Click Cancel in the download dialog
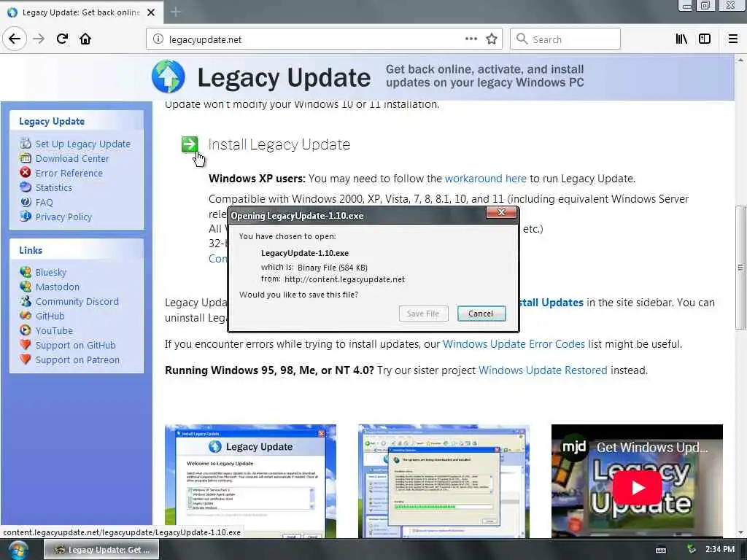Image resolution: width=747 pixels, height=560 pixels. tap(481, 314)
